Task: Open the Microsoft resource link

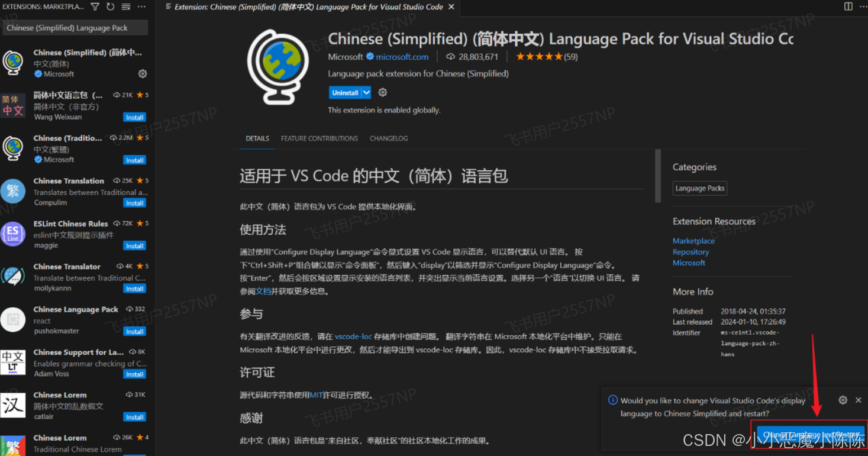Action: pyautogui.click(x=689, y=263)
